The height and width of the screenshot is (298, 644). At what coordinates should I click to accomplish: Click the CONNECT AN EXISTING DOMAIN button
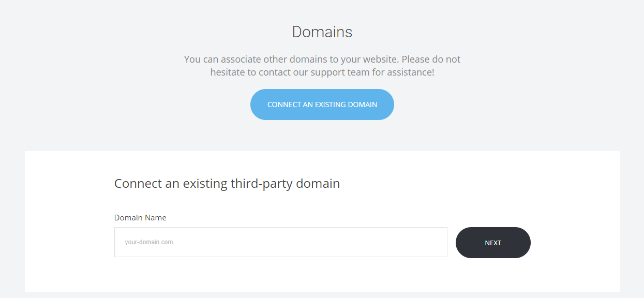(322, 104)
